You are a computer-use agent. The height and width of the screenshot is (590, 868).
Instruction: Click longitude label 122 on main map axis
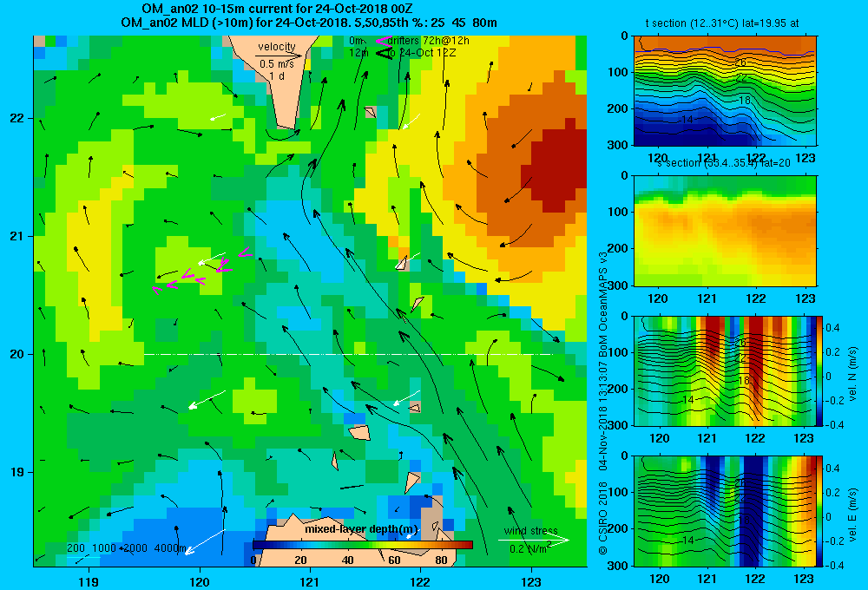pos(420,581)
